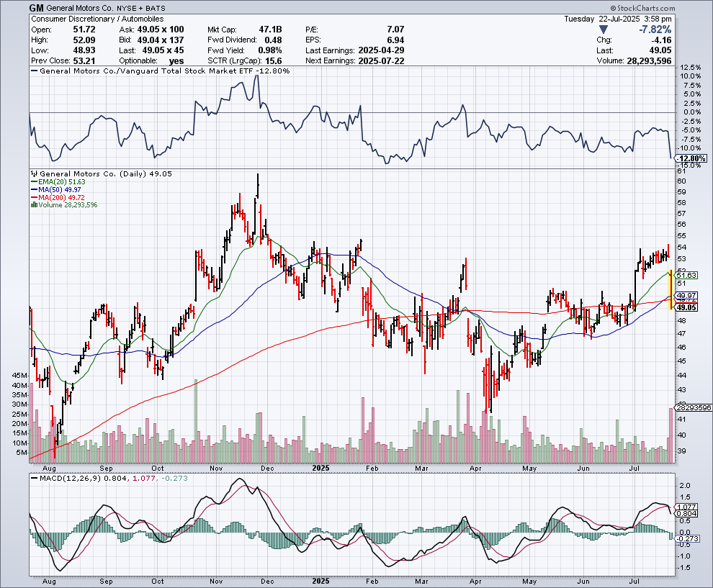Click the 28293596 volume tag on the axis
Image resolution: width=713 pixels, height=588 pixels.
click(x=694, y=407)
